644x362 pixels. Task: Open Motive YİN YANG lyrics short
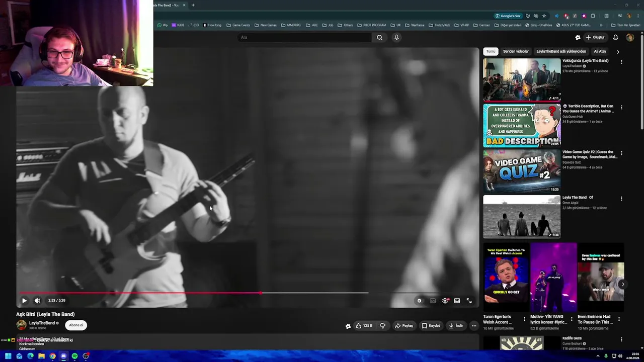click(x=553, y=278)
